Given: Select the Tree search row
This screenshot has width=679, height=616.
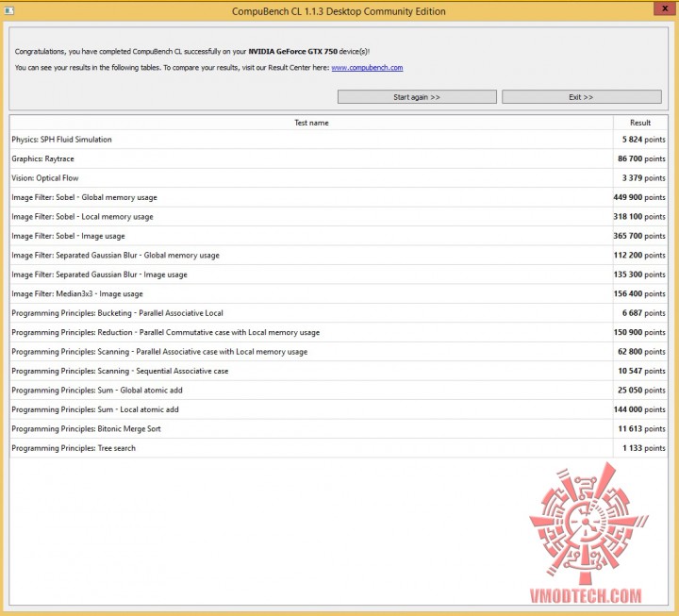Looking at the screenshot, I should (x=339, y=448).
